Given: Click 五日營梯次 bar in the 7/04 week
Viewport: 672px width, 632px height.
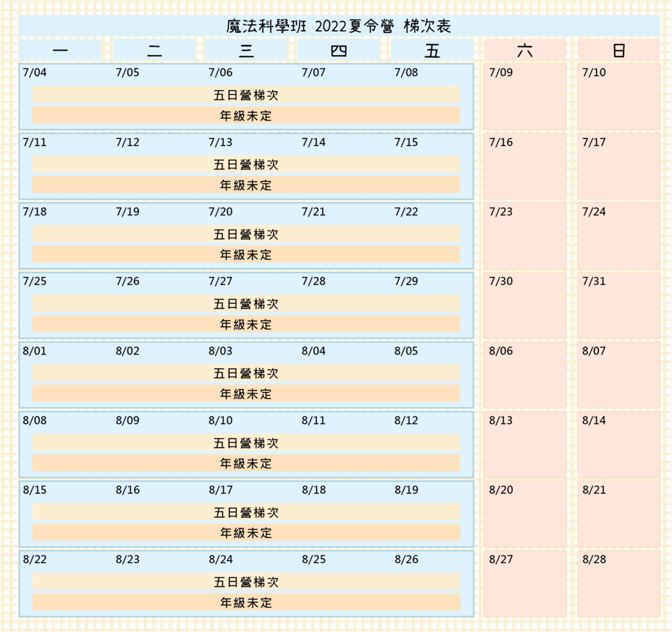Looking at the screenshot, I should click(247, 95).
